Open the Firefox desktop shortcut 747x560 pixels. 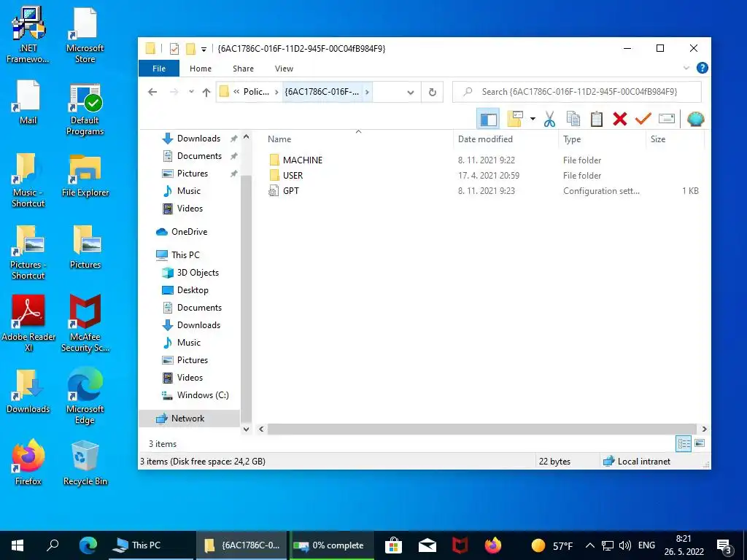tap(28, 462)
